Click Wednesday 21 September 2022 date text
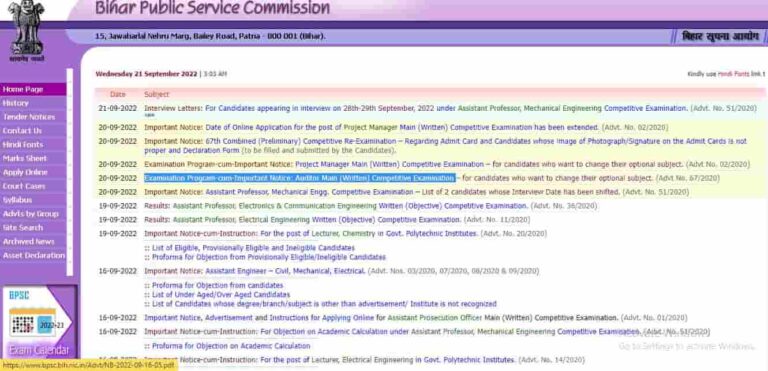Screen dimensions: 768x371 coord(146,74)
